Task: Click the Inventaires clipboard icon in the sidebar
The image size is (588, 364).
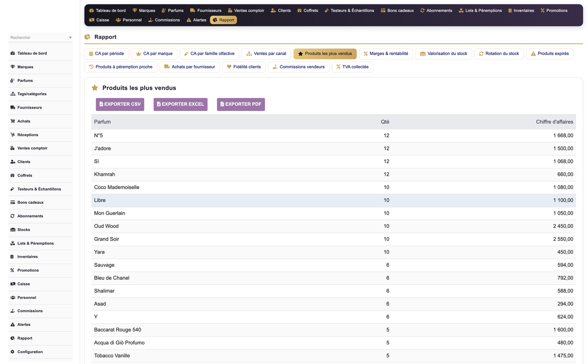Action: (x=13, y=257)
